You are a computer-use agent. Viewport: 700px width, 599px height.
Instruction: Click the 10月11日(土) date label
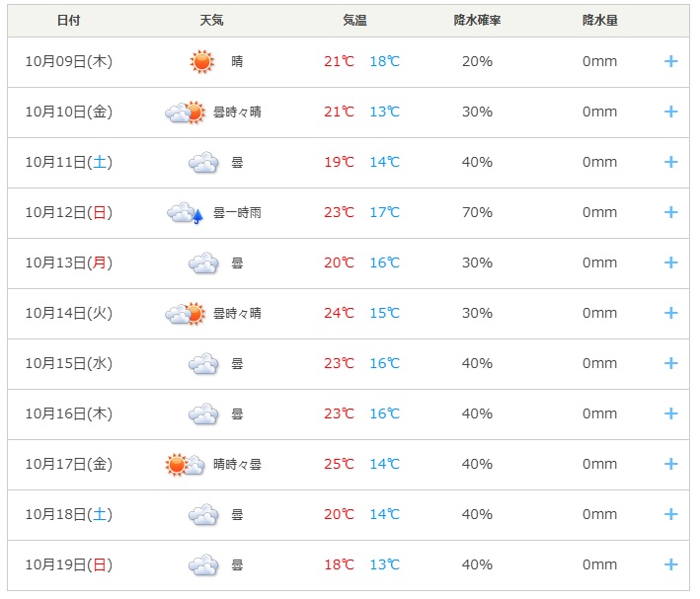click(69, 162)
